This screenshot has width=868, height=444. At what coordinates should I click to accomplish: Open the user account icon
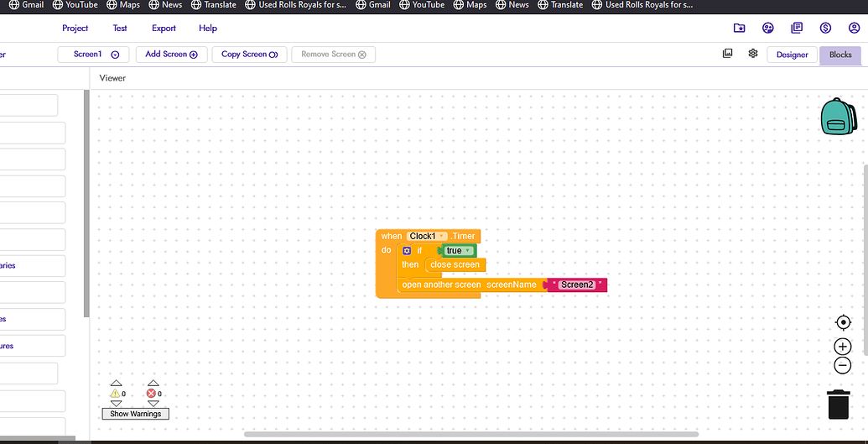[x=854, y=29]
